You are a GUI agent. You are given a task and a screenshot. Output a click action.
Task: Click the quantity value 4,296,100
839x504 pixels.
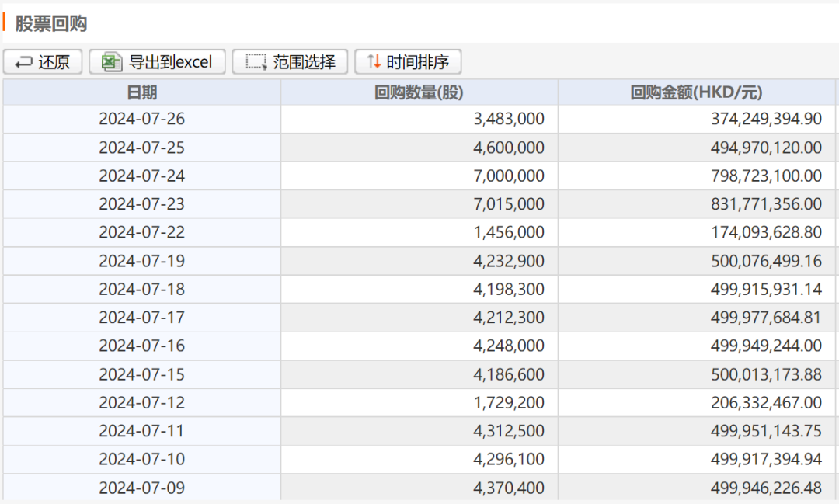pyautogui.click(x=509, y=459)
